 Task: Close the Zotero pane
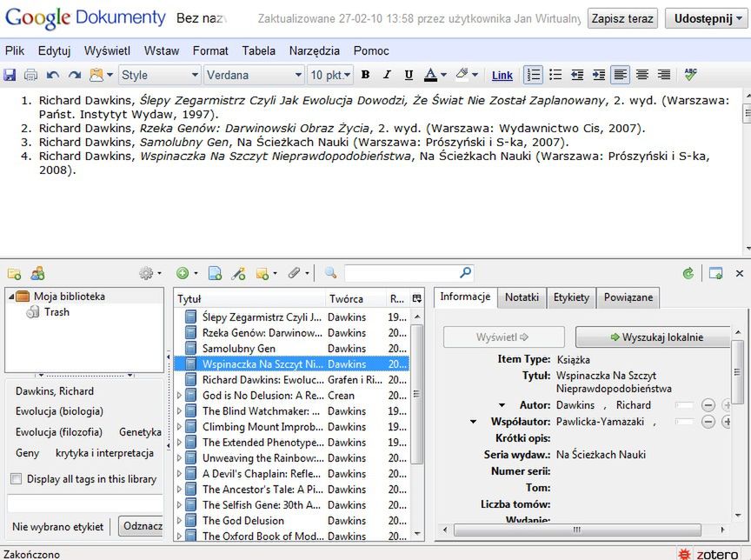click(740, 274)
